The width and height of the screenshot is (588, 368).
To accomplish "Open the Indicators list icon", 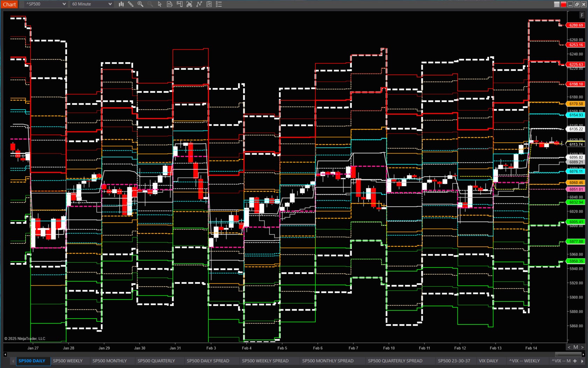I will pyautogui.click(x=219, y=4).
